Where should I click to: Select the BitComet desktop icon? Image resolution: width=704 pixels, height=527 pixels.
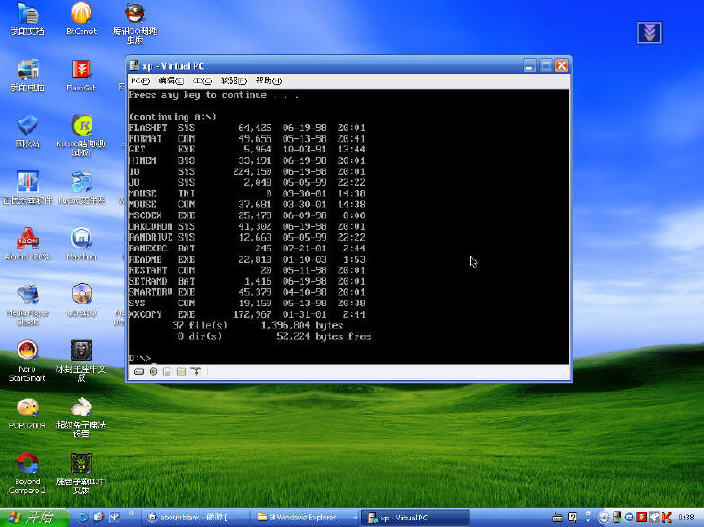pyautogui.click(x=81, y=19)
